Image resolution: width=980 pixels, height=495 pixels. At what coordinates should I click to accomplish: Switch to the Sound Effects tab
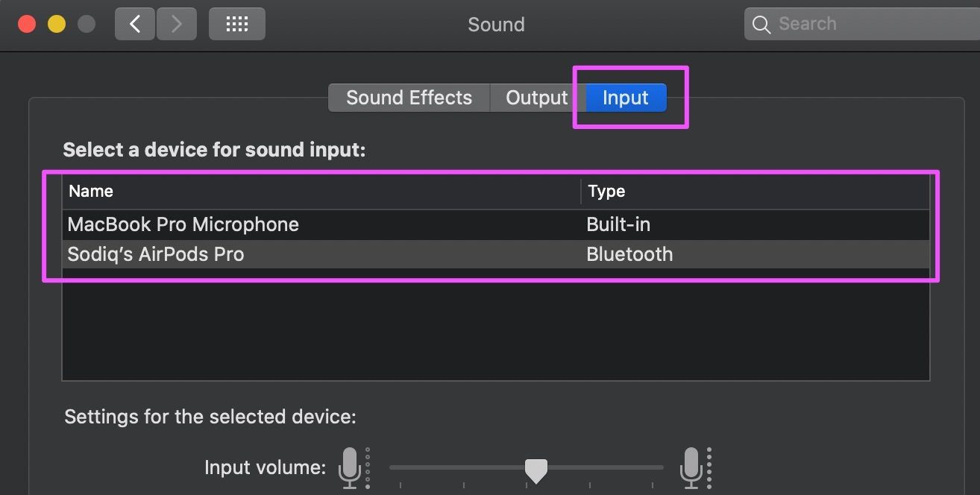tap(409, 98)
